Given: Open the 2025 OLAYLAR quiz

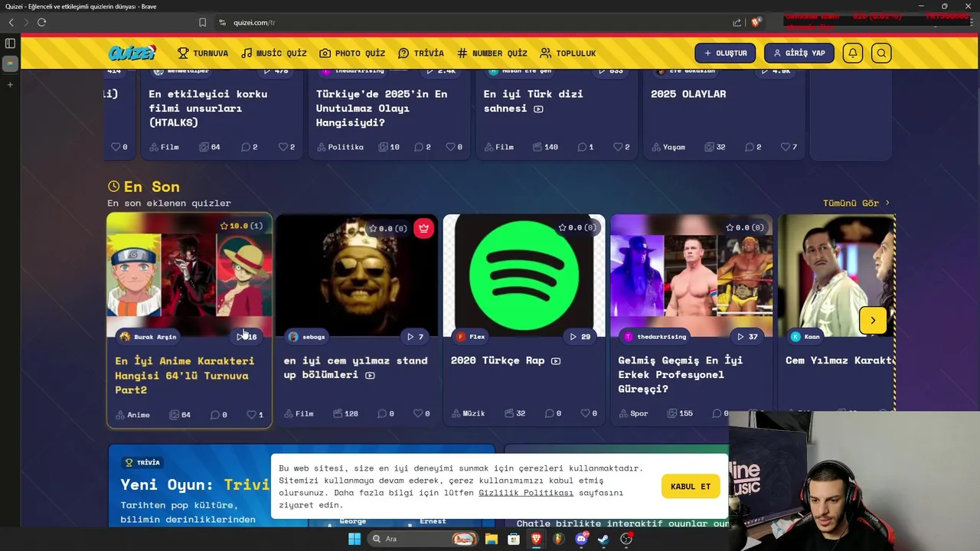Looking at the screenshot, I should coord(688,93).
